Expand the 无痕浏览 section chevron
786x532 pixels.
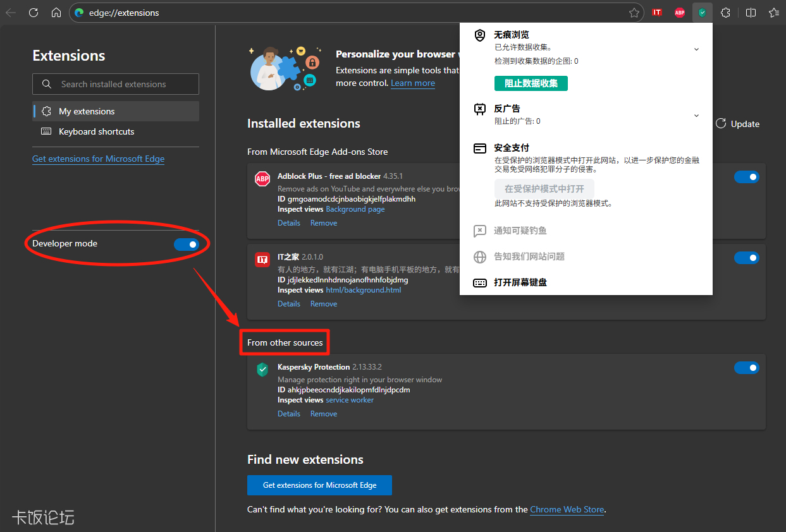[x=696, y=49]
